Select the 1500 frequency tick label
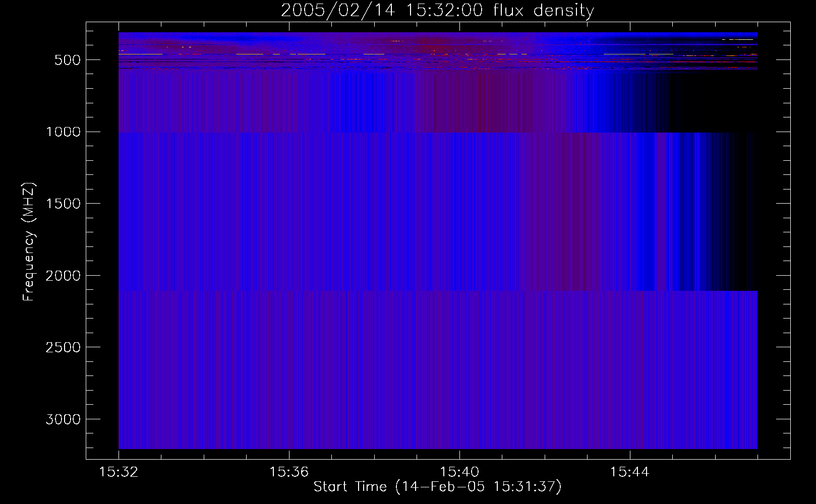 (63, 204)
